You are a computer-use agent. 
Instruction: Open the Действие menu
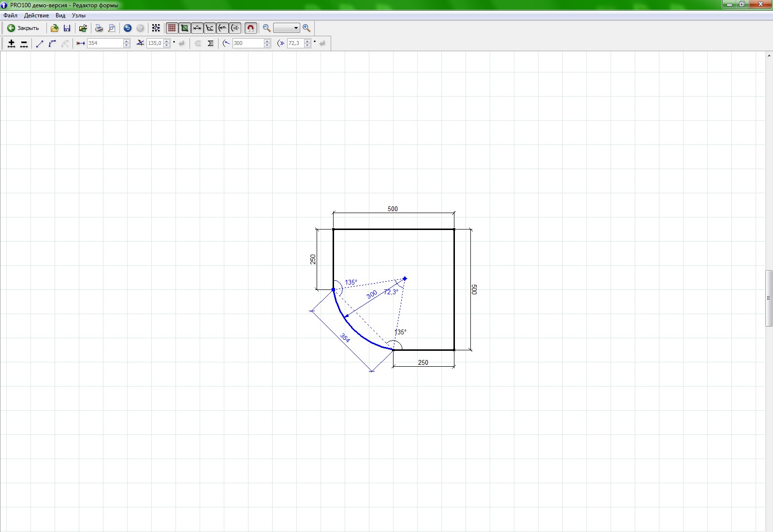tap(36, 15)
